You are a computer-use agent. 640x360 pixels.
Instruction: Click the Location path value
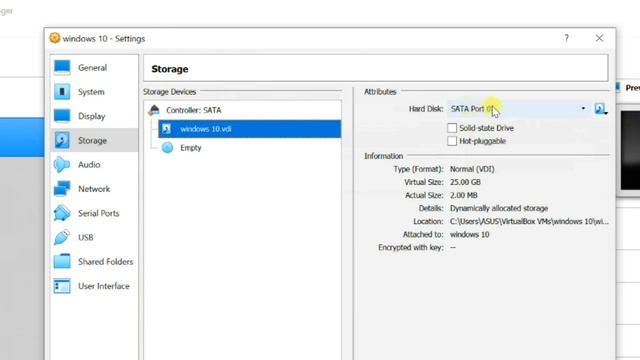(529, 221)
